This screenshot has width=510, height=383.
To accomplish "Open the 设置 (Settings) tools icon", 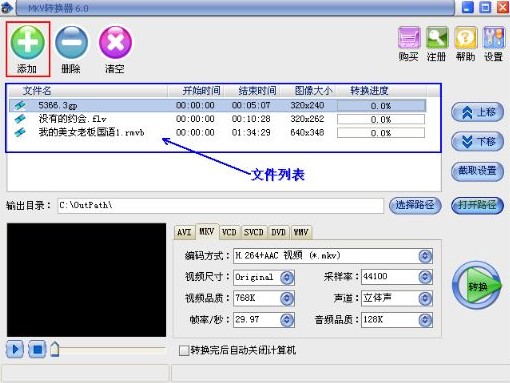I will (x=494, y=38).
